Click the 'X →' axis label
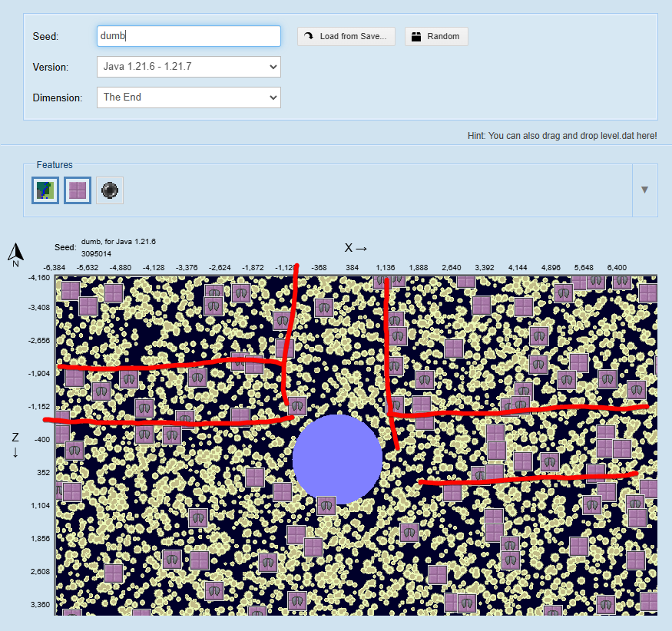The height and width of the screenshot is (631, 672). click(356, 248)
